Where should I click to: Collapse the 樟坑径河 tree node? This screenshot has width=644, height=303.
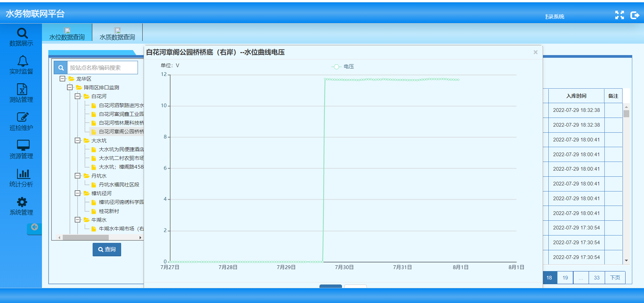[x=78, y=193]
